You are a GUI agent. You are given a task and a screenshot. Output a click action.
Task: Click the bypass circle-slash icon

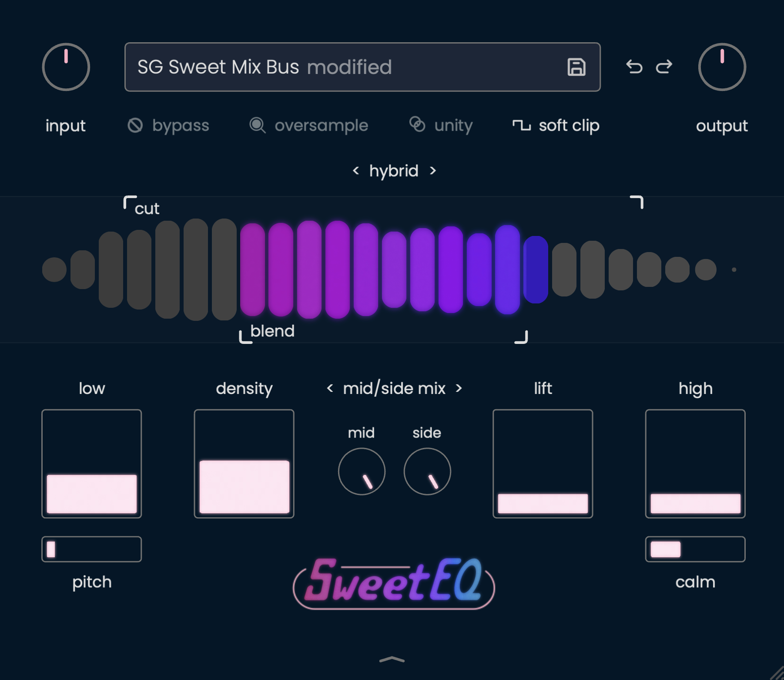click(135, 125)
